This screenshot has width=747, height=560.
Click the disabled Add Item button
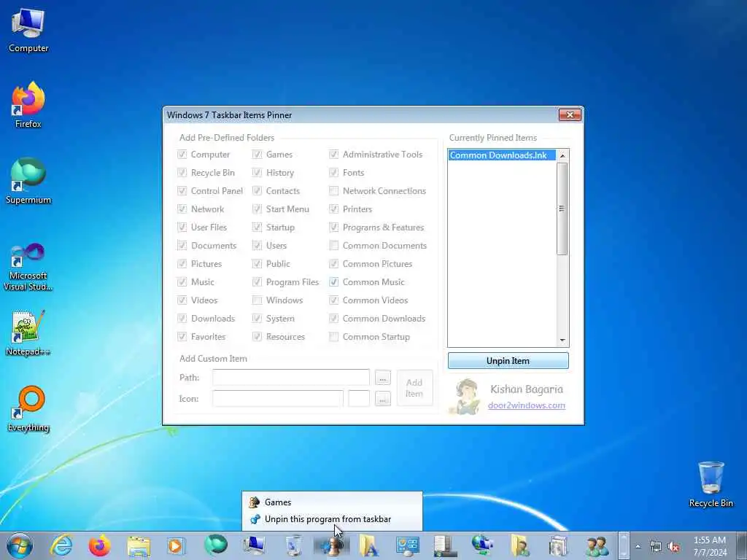point(414,388)
